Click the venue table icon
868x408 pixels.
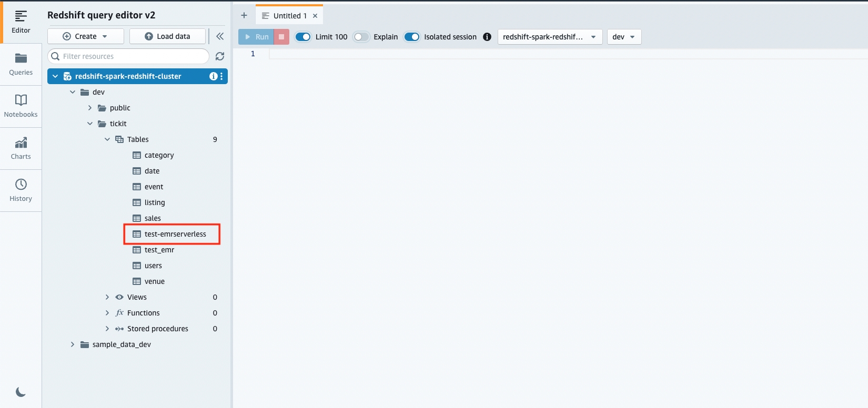click(x=137, y=281)
